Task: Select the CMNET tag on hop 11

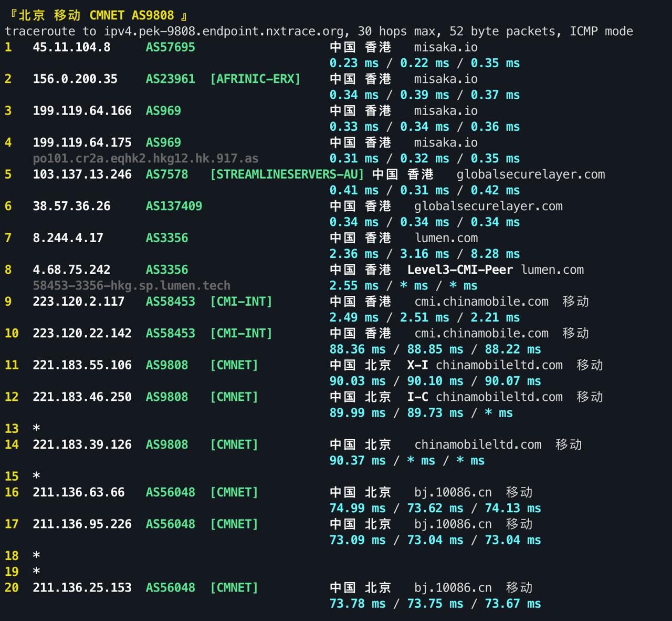Action: (x=234, y=365)
